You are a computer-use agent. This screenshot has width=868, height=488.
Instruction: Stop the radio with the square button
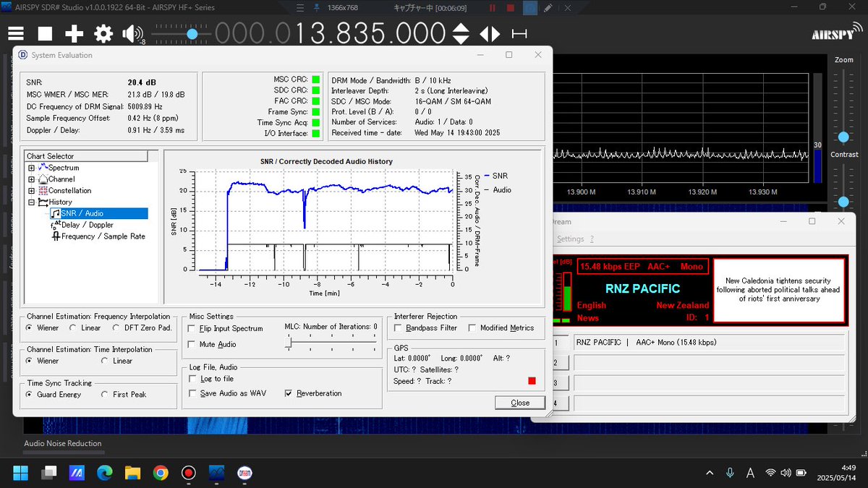pyautogui.click(x=45, y=33)
